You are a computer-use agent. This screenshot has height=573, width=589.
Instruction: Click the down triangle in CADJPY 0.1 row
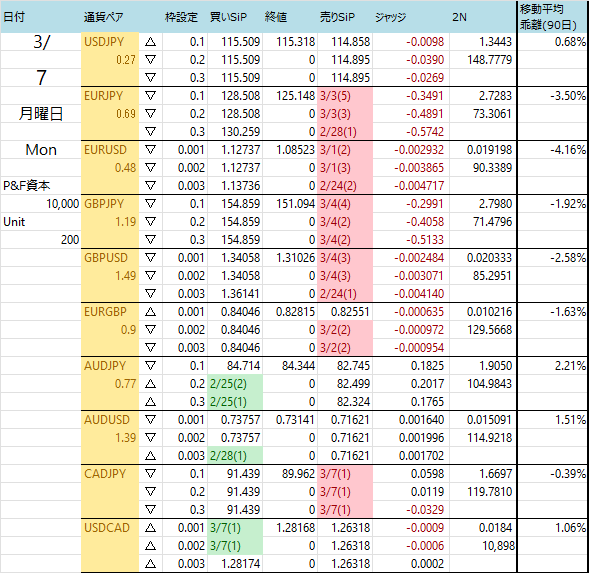(150, 474)
